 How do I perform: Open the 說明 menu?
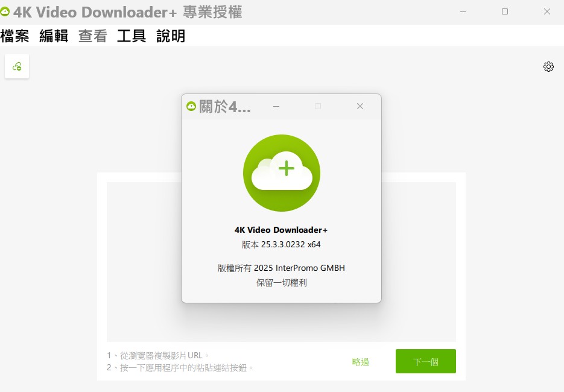tap(171, 36)
